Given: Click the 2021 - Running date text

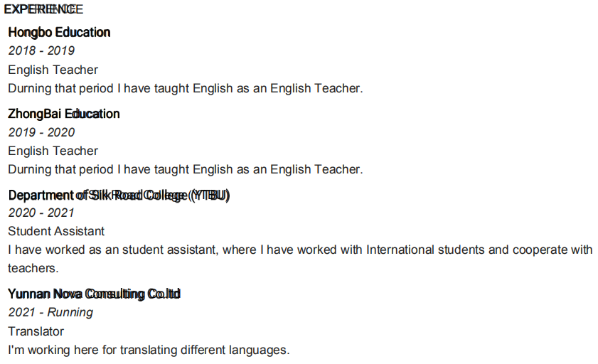Looking at the screenshot, I should pos(50,312).
